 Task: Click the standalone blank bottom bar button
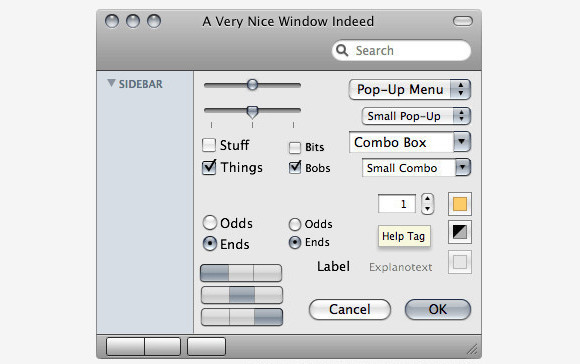coord(206,347)
